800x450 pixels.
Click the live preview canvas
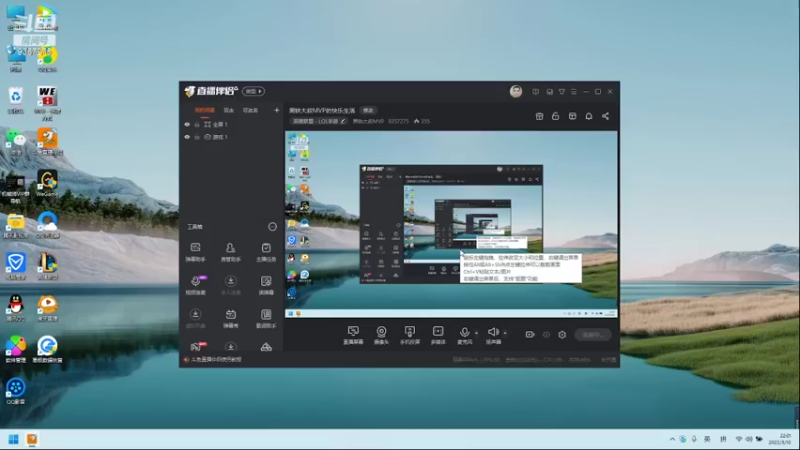click(451, 224)
